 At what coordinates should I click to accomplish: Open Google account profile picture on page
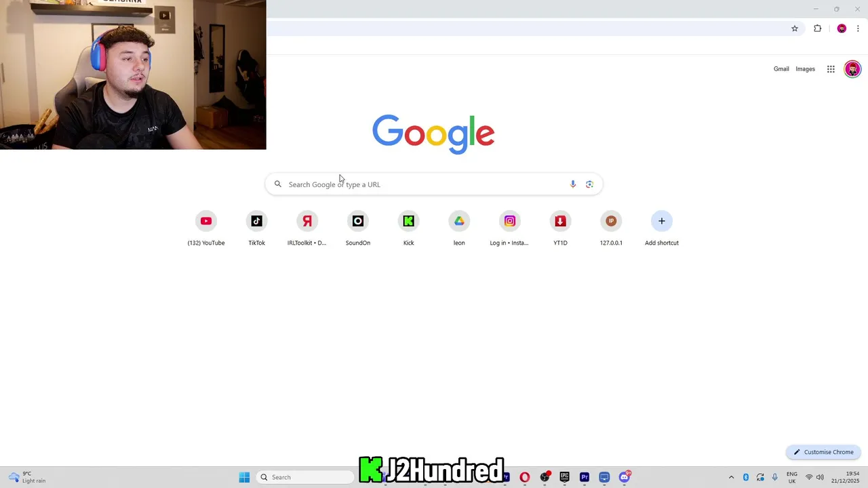point(852,69)
